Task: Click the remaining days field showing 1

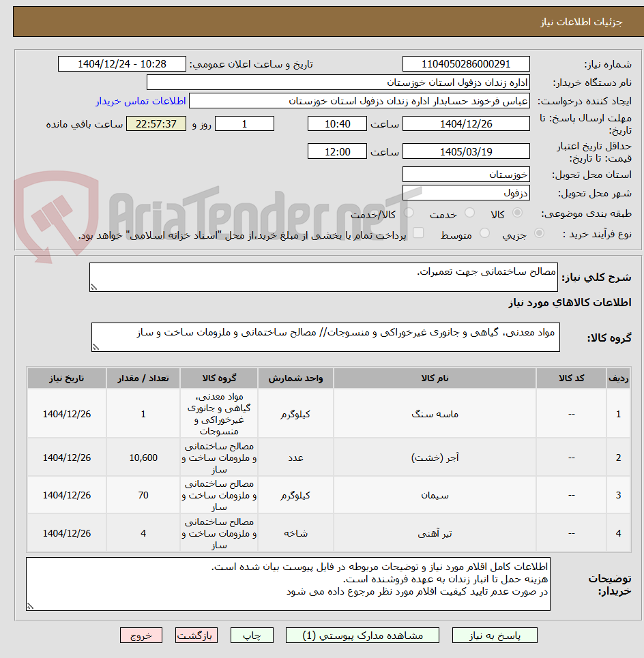Action: [244, 124]
